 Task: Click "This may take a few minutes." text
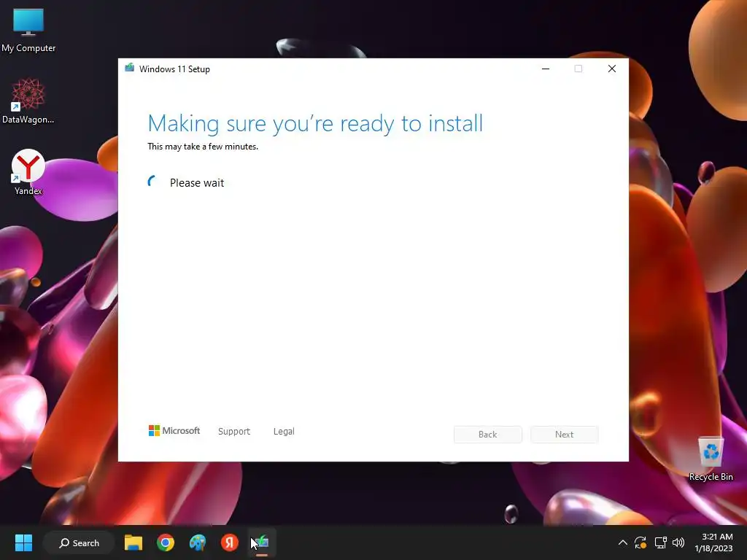[203, 147]
